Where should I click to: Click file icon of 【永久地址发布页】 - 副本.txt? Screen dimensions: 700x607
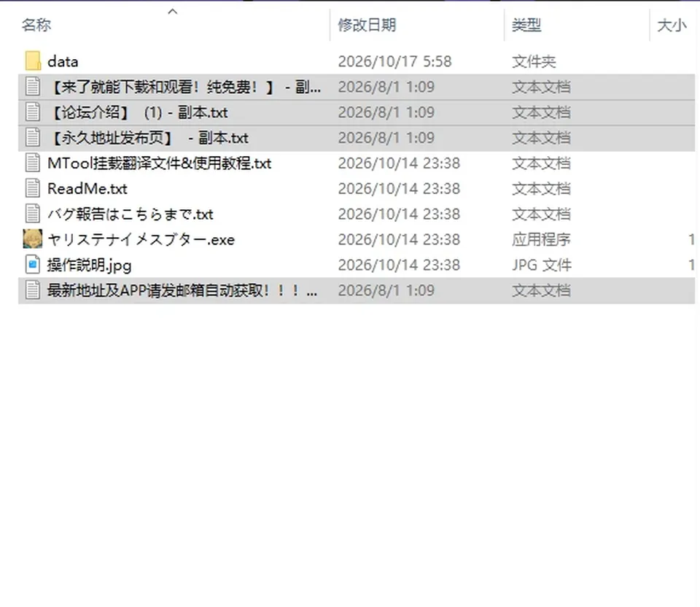pyautogui.click(x=33, y=138)
